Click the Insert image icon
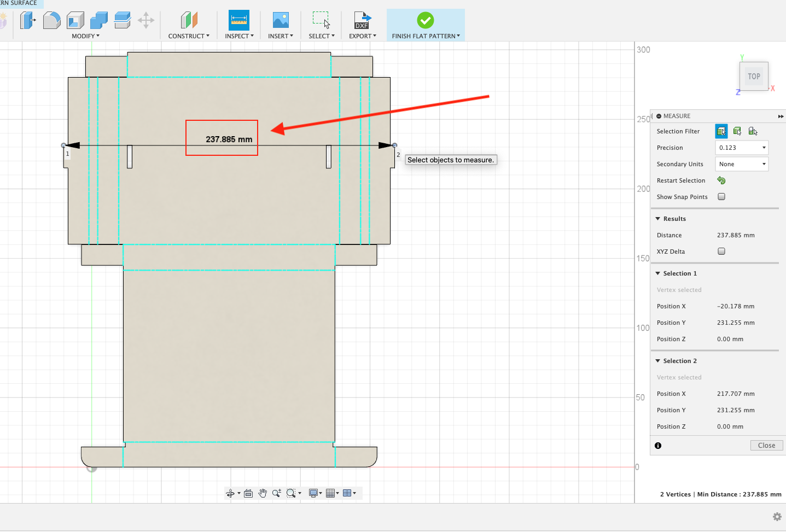Screen dimensions: 786x532 click(x=281, y=20)
